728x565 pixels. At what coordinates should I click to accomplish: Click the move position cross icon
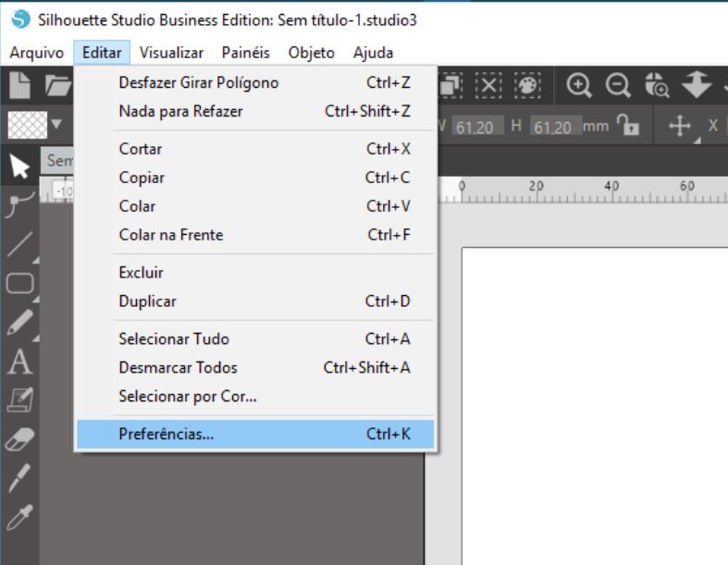pos(680,126)
